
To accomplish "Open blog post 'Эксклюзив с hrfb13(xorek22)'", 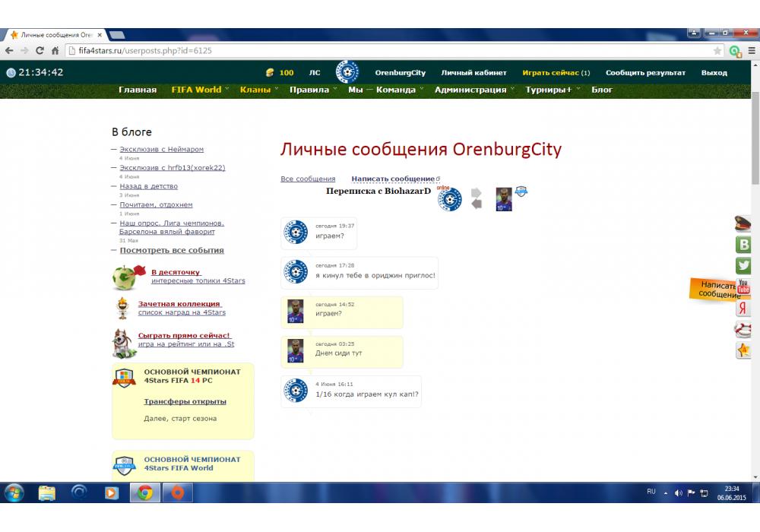I will 173,168.
